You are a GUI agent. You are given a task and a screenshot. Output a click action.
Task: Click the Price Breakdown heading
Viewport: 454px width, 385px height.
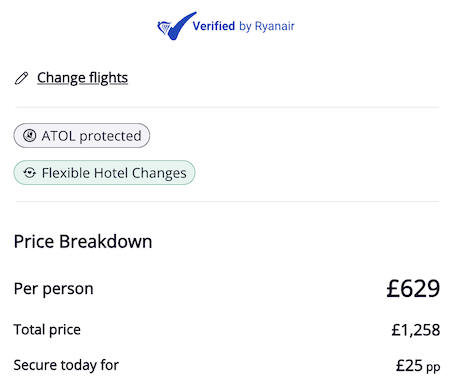pyautogui.click(x=83, y=241)
